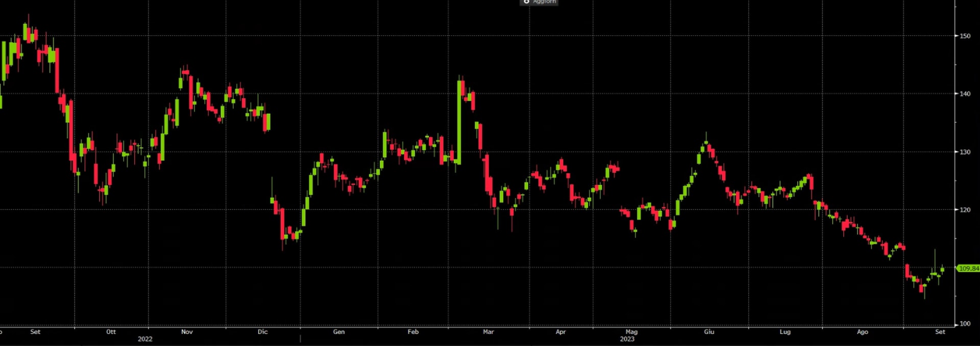Select the Mag month label on time axis

(x=631, y=332)
